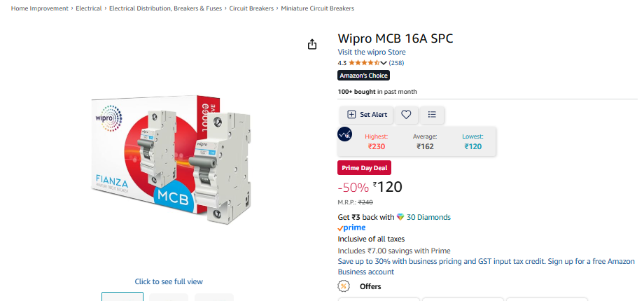Click the 30 Diamonds link
The height and width of the screenshot is (301, 644).
[428, 217]
